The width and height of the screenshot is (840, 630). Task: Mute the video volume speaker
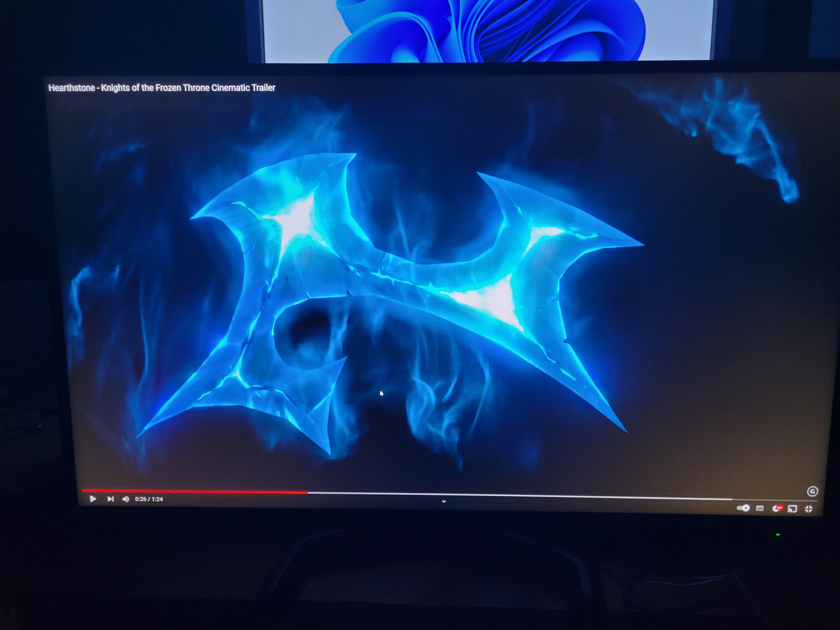(126, 499)
